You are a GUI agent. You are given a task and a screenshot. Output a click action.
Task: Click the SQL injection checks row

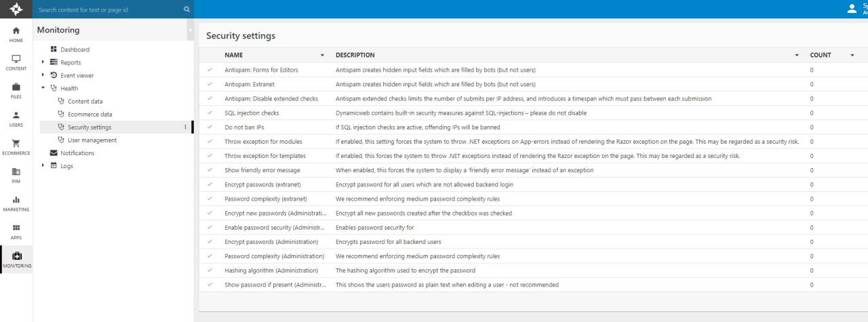252,113
